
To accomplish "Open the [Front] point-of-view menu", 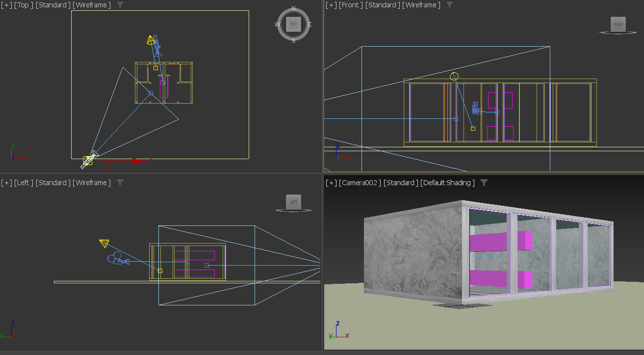I will [351, 5].
